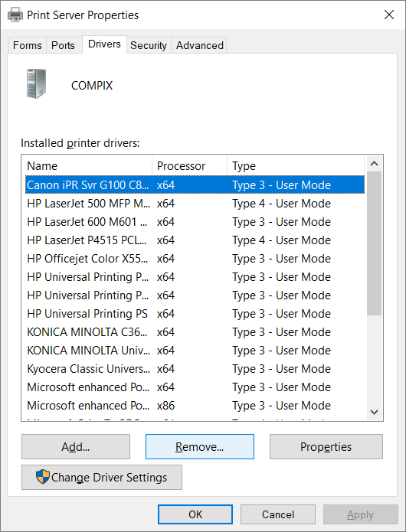Click Change Driver Settings button

[x=102, y=477]
